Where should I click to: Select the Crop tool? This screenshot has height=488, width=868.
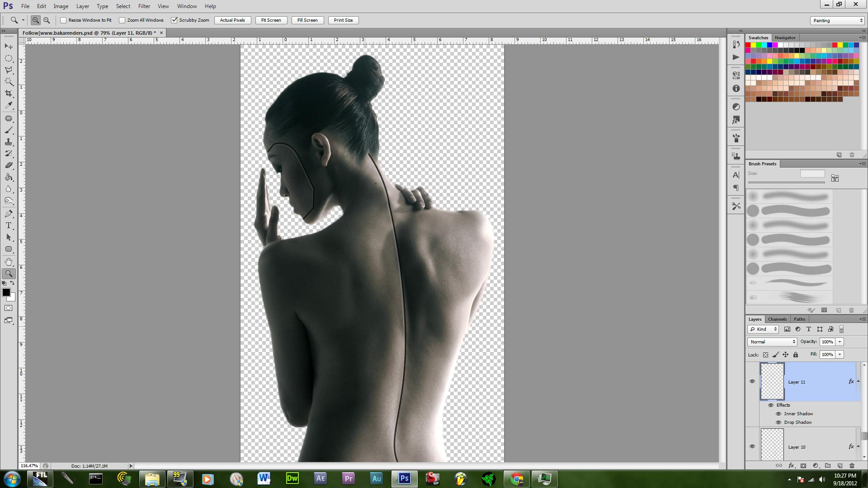pyautogui.click(x=9, y=94)
